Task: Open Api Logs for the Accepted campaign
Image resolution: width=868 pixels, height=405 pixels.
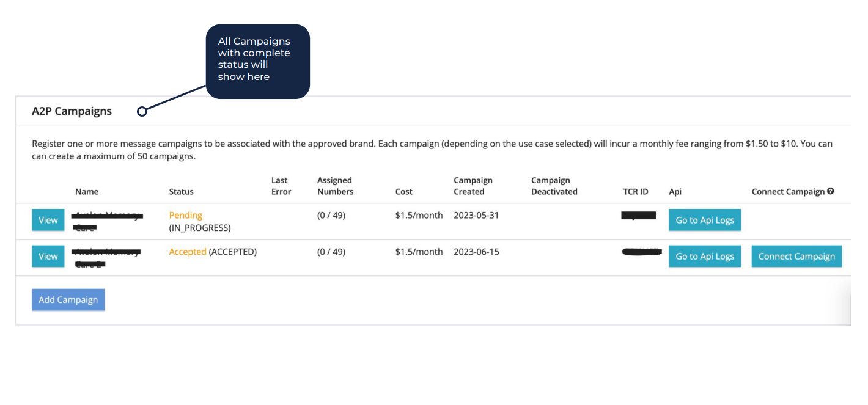Action: [x=704, y=256]
